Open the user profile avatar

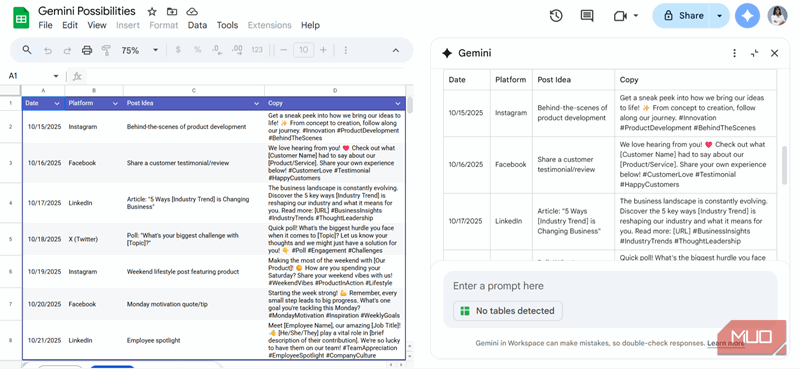coord(777,16)
